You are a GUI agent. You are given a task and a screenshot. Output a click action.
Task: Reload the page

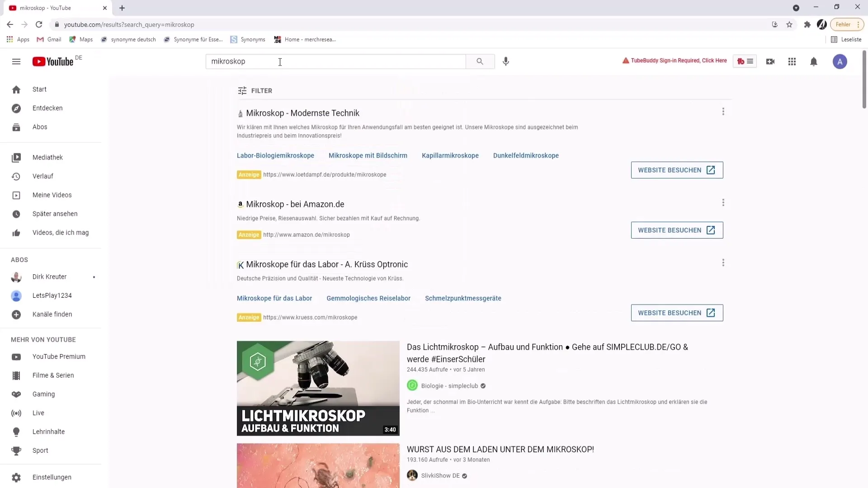[x=39, y=24]
